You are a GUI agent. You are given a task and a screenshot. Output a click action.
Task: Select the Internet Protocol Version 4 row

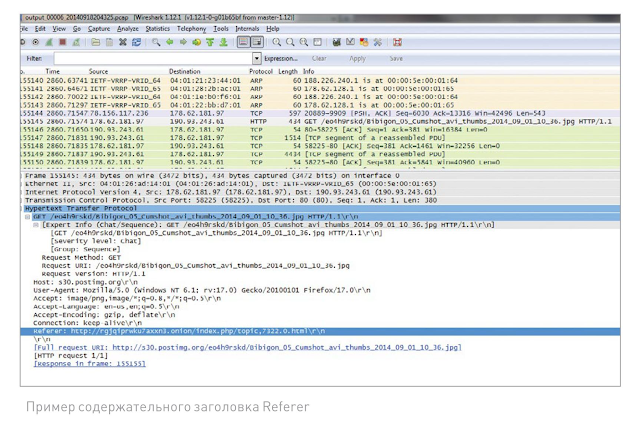point(320,192)
